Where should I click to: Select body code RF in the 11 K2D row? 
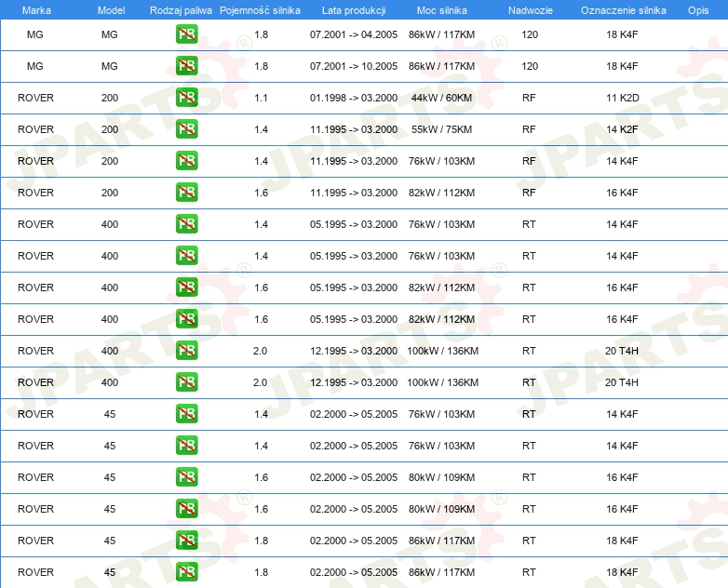(529, 98)
